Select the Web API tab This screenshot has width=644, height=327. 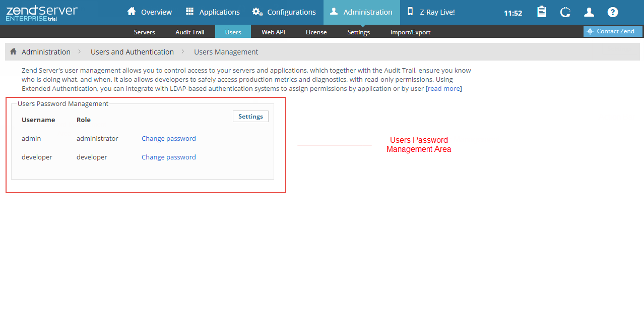[x=273, y=32]
